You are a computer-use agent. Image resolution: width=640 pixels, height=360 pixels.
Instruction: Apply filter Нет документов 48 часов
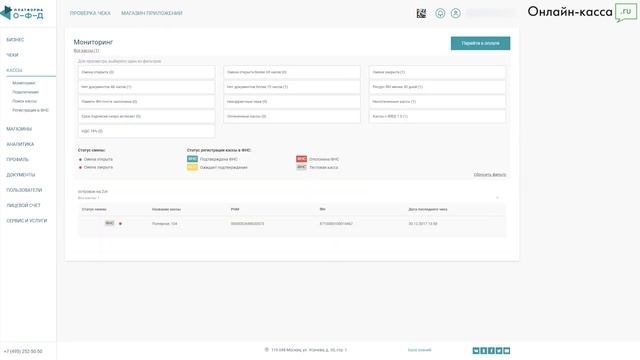(x=147, y=87)
